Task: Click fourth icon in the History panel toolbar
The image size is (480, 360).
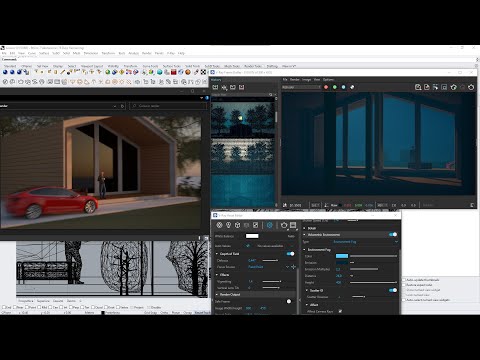Action: tap(241, 87)
